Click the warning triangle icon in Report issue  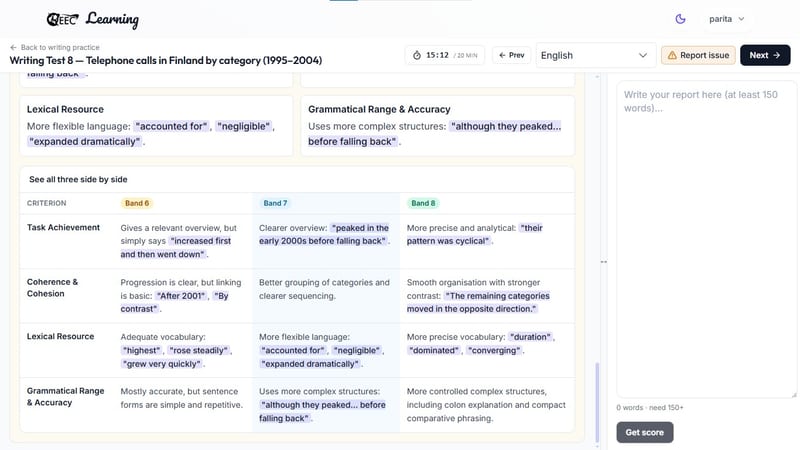672,55
